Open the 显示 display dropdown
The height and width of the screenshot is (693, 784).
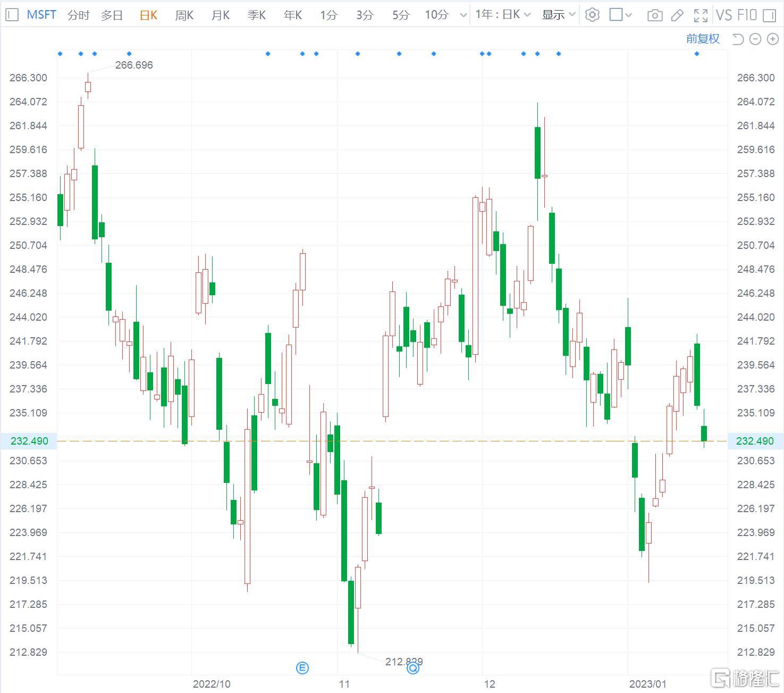click(x=559, y=14)
